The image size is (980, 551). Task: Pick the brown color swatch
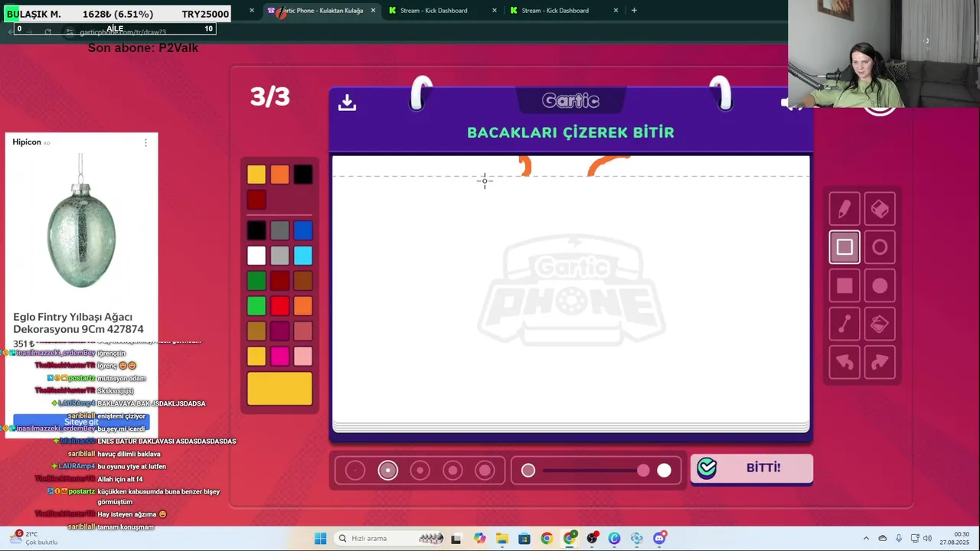tap(303, 281)
